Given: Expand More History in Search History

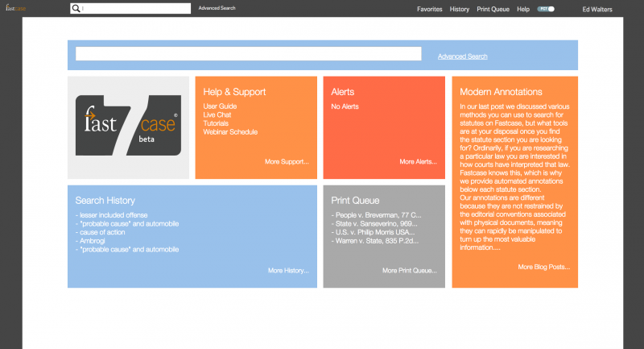Looking at the screenshot, I should click(287, 270).
